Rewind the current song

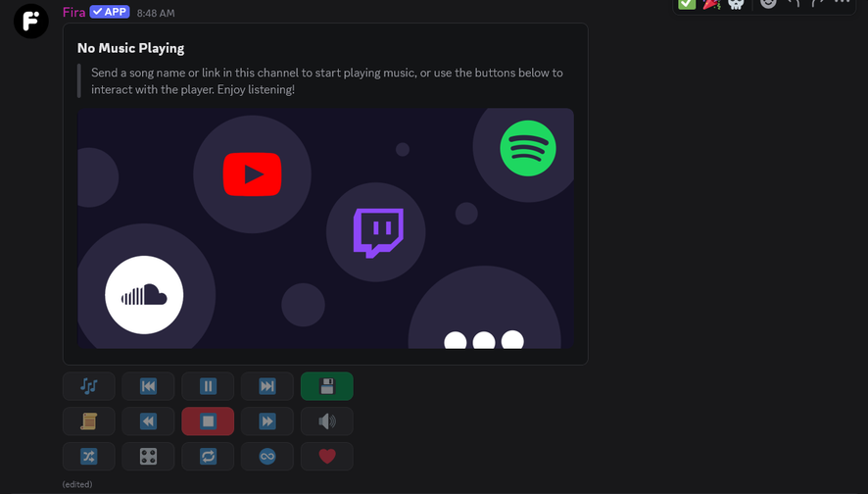(x=148, y=421)
